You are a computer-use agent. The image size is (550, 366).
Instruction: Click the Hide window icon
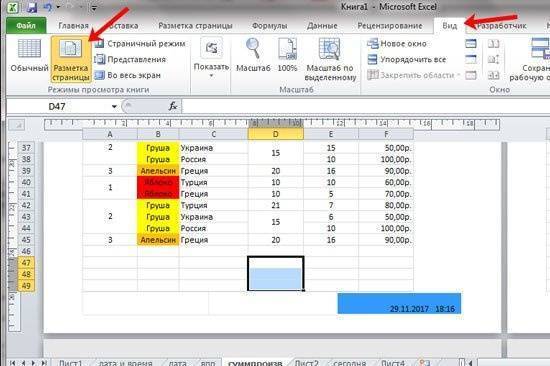click(x=471, y=59)
